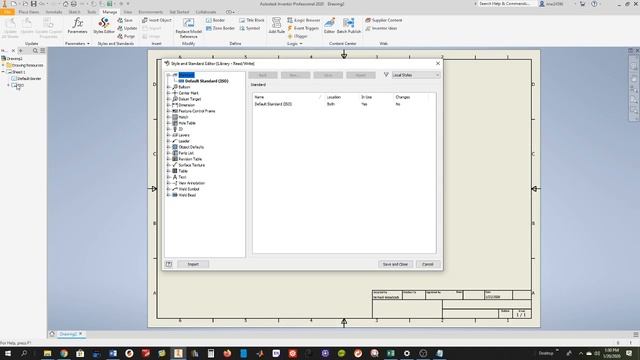Switch to the Environments ribbon tab
This screenshot has height=360, width=640.
pos(150,12)
